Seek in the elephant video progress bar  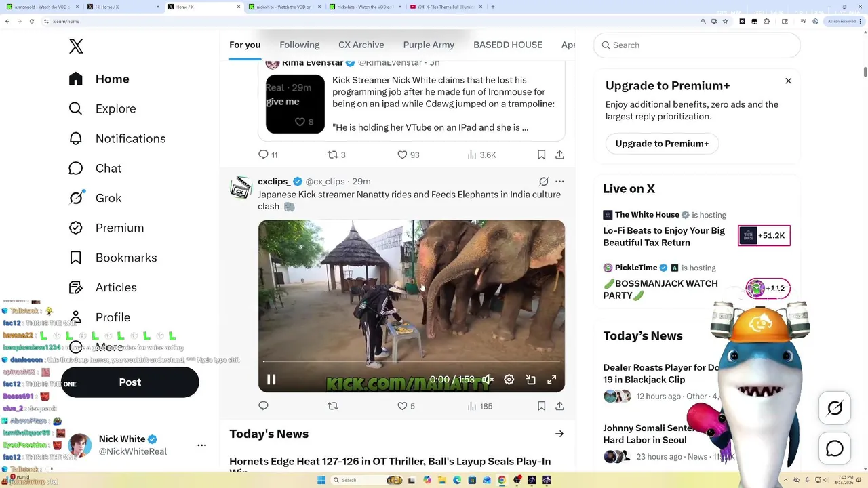tap(411, 361)
